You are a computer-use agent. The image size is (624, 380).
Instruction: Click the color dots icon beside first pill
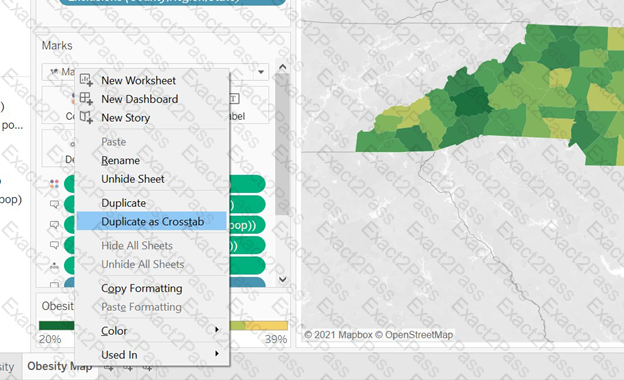(x=54, y=184)
